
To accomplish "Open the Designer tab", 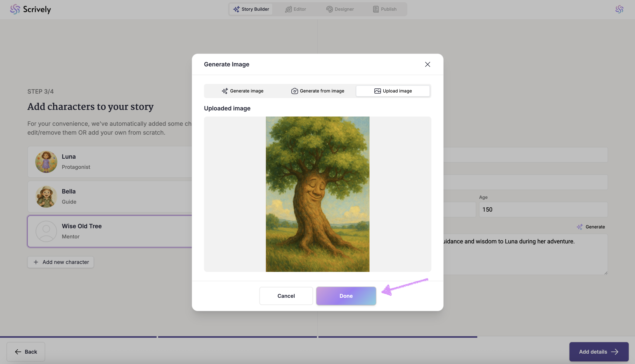I will coord(340,9).
